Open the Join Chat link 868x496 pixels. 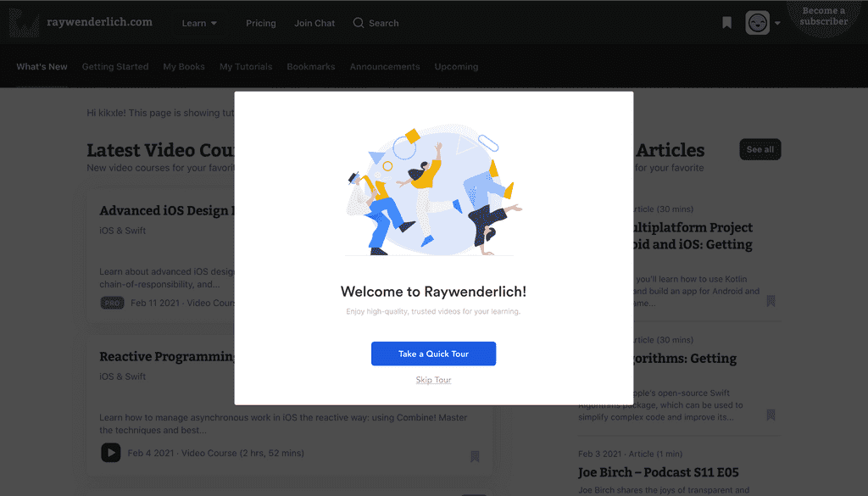click(314, 23)
